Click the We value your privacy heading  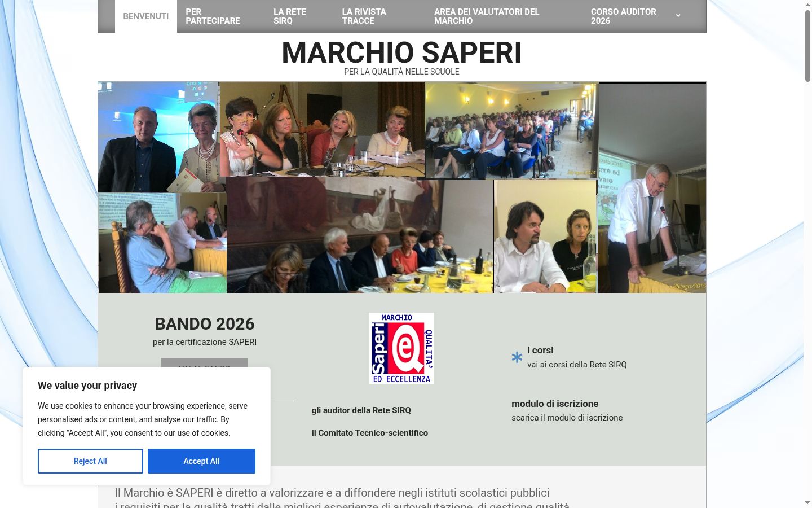point(87,386)
